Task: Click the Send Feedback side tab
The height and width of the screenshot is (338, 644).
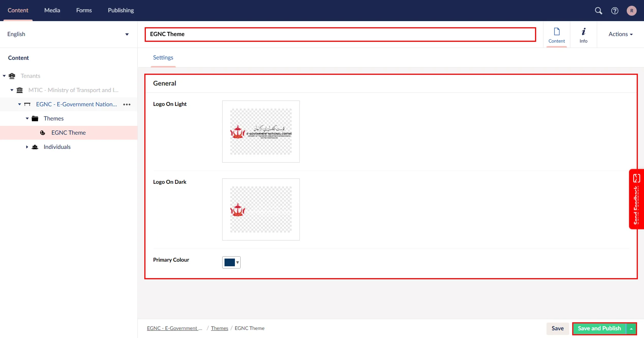Action: 636,199
